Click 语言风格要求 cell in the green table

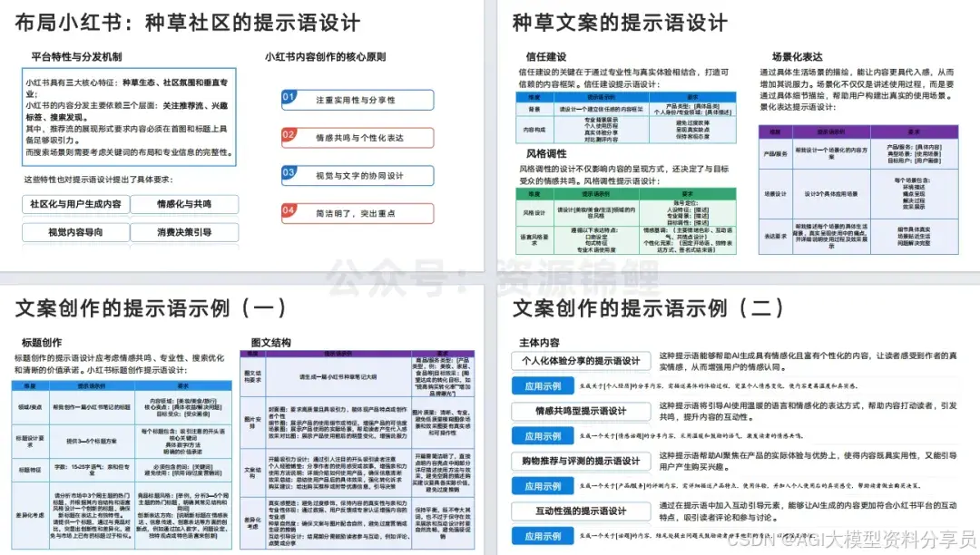(x=534, y=239)
